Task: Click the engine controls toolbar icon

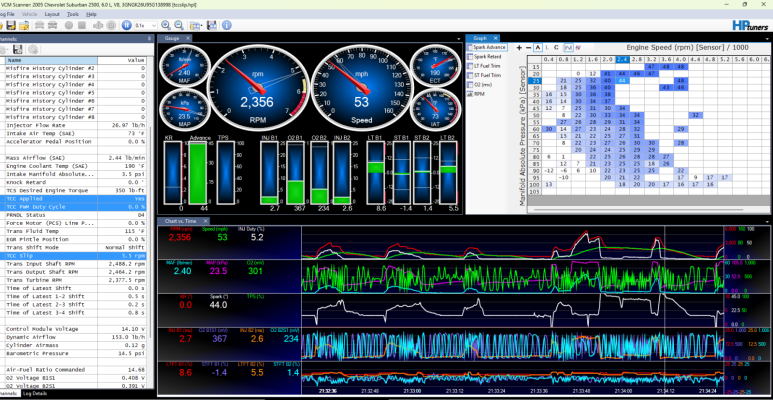Action: point(98,25)
